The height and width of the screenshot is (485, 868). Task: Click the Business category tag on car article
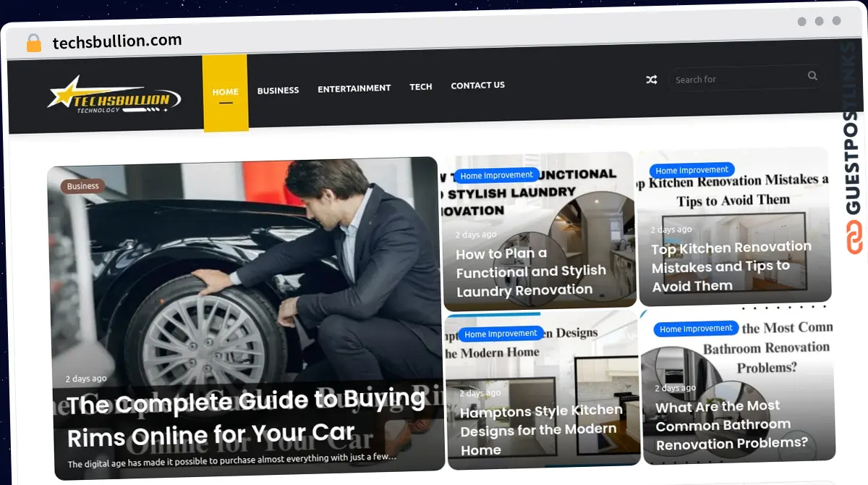click(x=82, y=186)
